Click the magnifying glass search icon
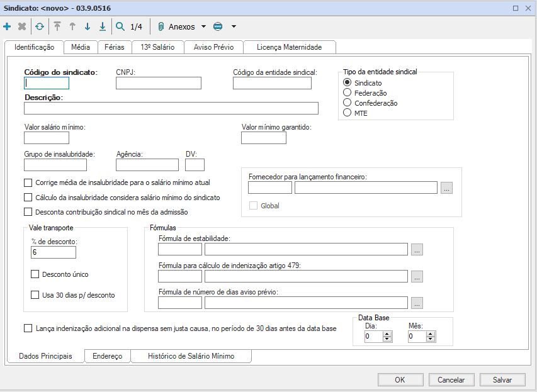The width and height of the screenshot is (537, 392). 120,27
